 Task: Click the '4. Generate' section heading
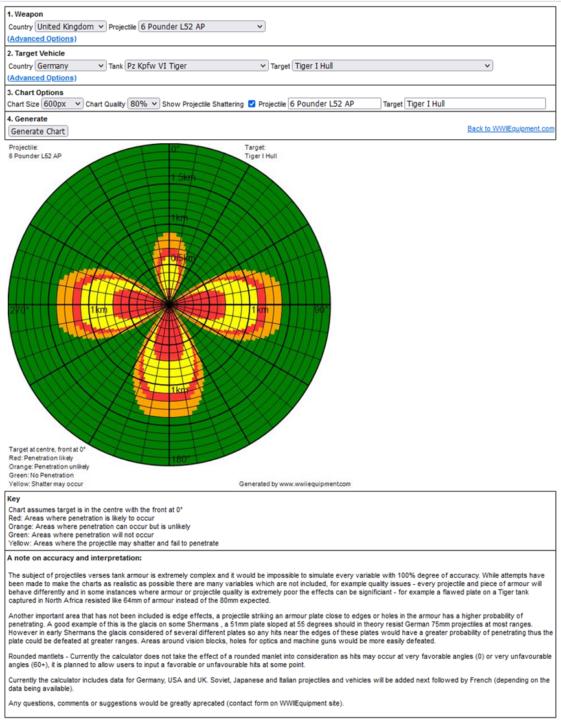pos(27,119)
